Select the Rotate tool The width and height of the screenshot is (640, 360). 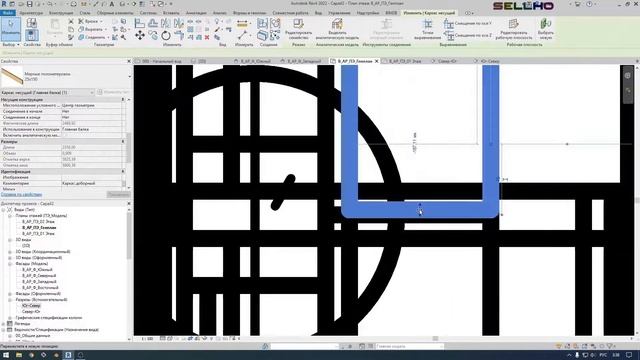166,36
